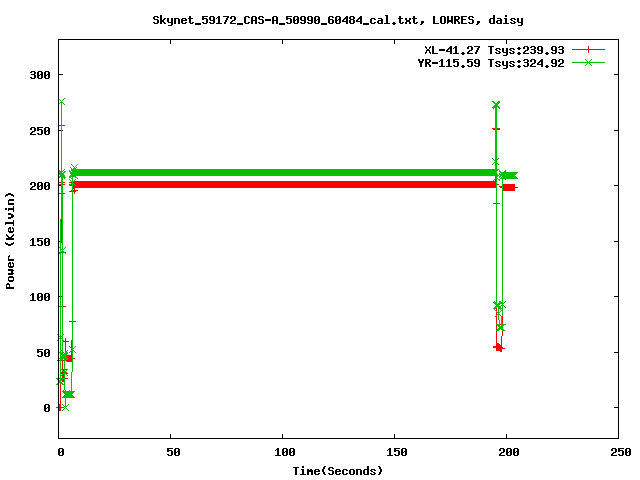
Task: Click the x-axis tick label 100
Action: tap(284, 452)
